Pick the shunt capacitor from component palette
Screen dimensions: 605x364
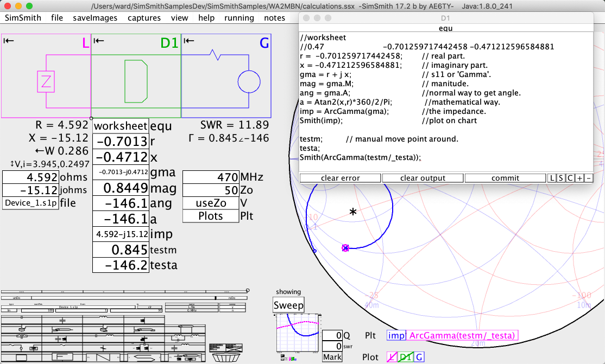(x=62, y=320)
